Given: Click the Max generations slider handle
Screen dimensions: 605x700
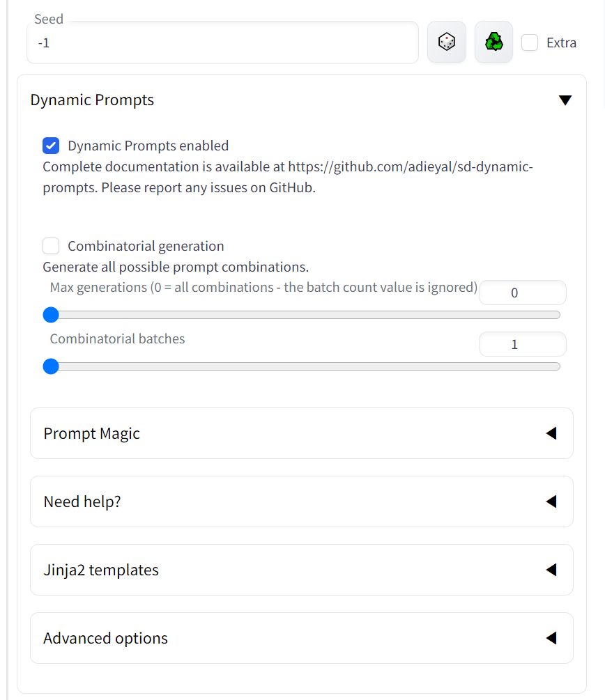Looking at the screenshot, I should coord(51,315).
